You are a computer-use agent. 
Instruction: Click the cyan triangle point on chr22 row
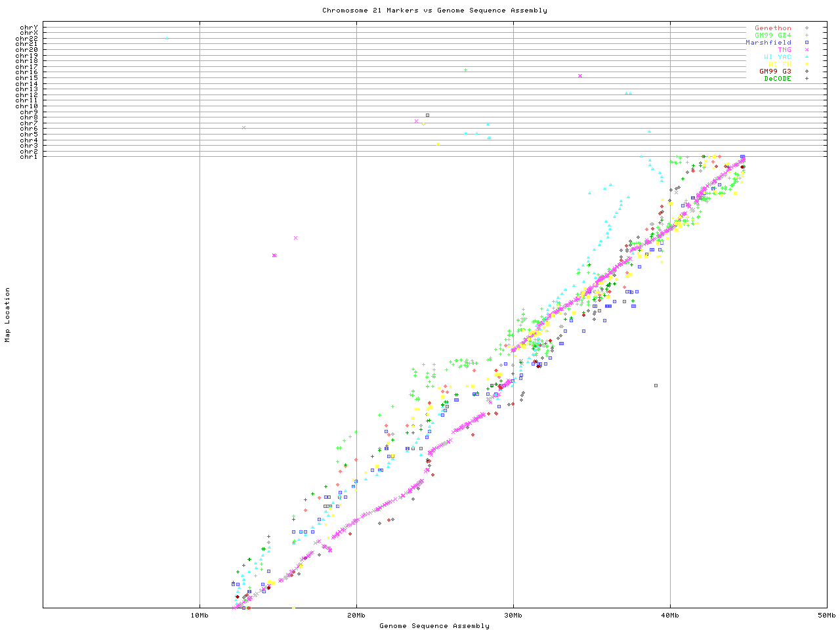[x=167, y=39]
